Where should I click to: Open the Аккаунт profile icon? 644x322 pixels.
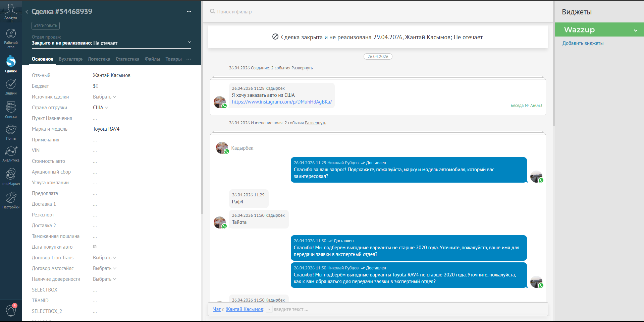[11, 11]
